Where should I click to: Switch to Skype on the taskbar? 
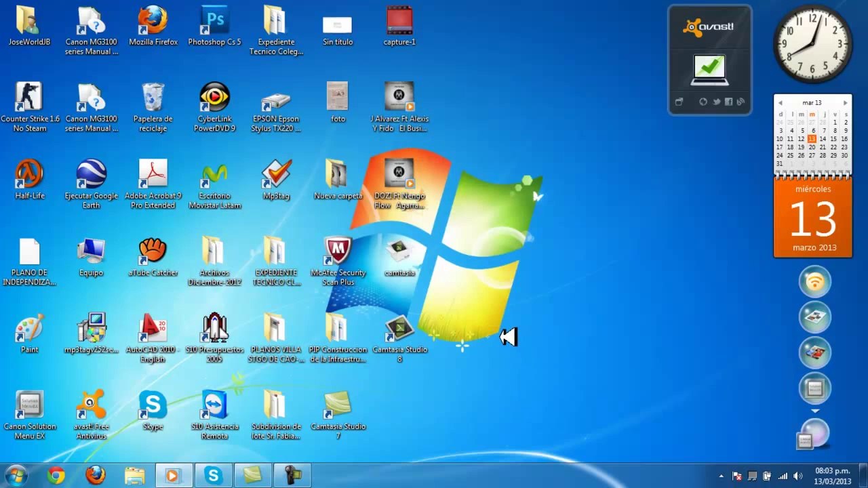(213, 476)
